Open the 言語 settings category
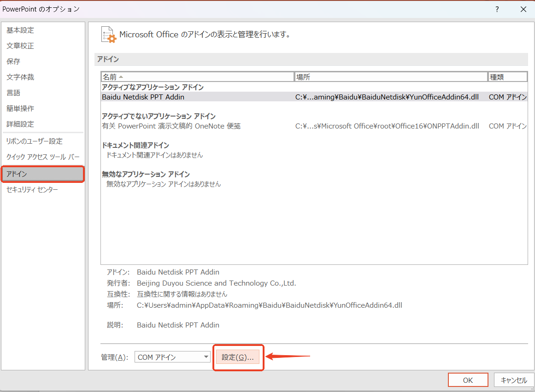The image size is (535, 392). click(x=13, y=93)
